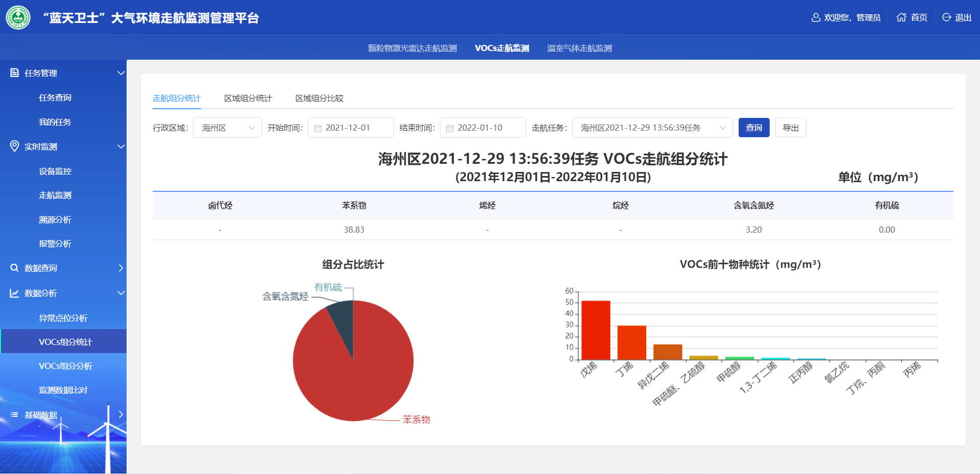Image resolution: width=980 pixels, height=474 pixels.
Task: Open the 行政区域 dropdown showing 海州区
Action: (x=227, y=128)
